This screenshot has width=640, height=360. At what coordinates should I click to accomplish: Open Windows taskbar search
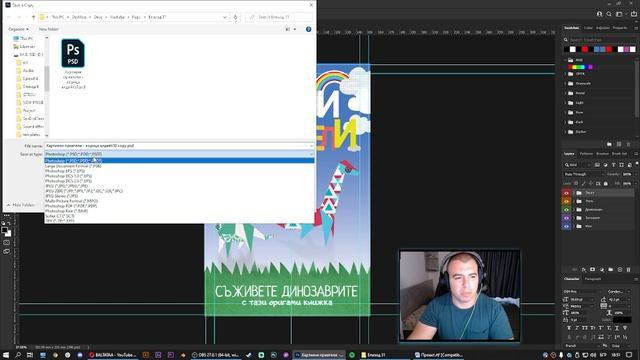(x=18, y=355)
